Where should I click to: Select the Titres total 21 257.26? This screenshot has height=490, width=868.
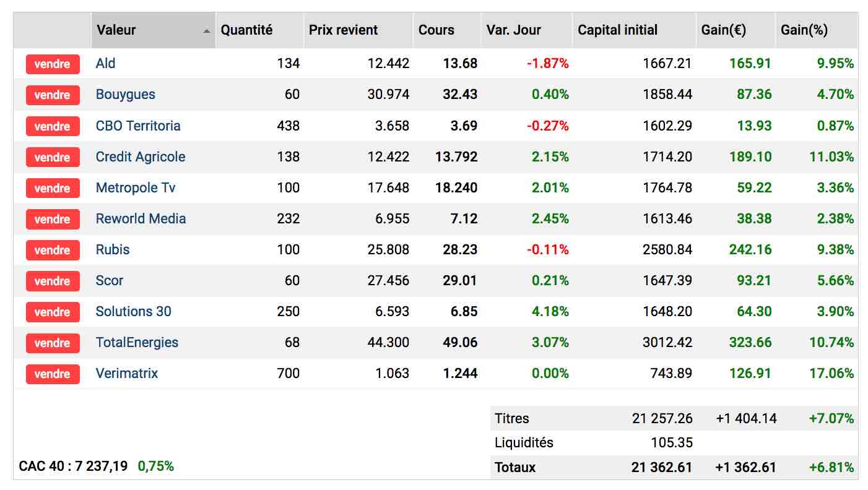[x=662, y=419]
